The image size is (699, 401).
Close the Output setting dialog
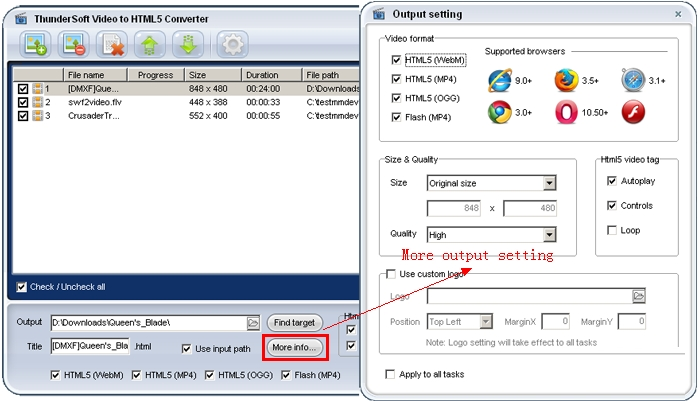678,14
